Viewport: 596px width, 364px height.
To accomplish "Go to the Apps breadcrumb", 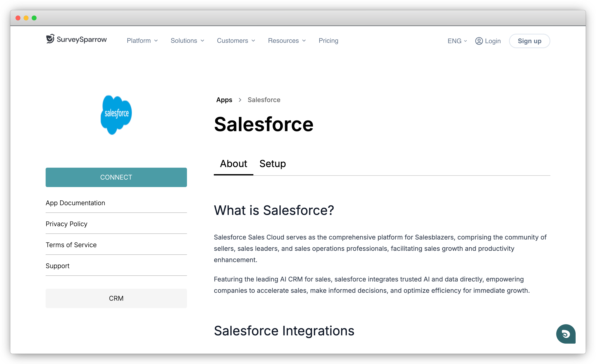I will point(224,100).
